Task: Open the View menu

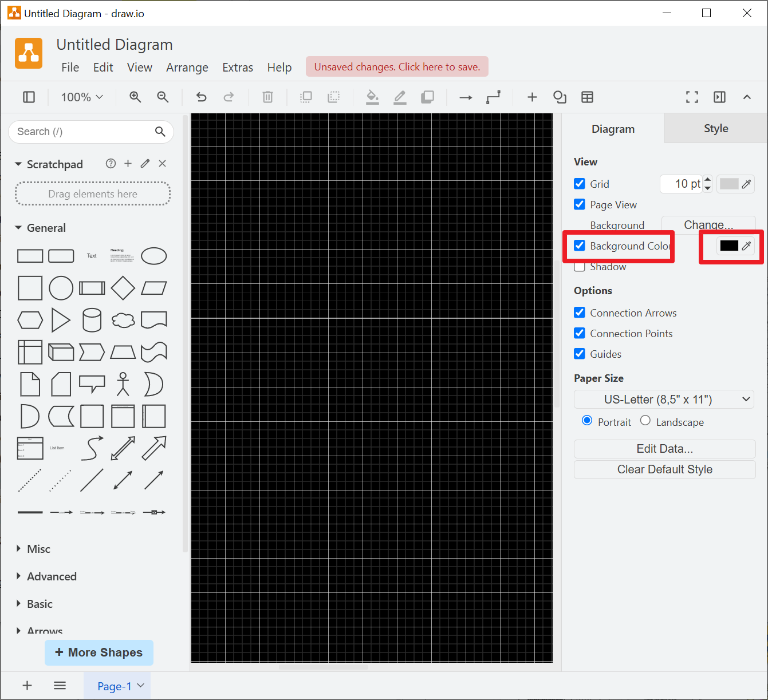Action: tap(140, 68)
